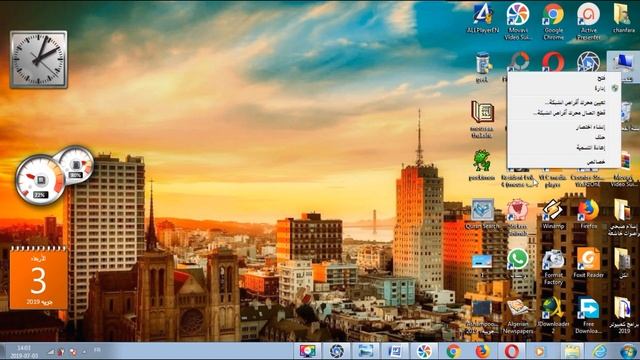The image size is (640, 360).
Task: Select the Free Download Manager desktop shortcut
Action: point(588,316)
